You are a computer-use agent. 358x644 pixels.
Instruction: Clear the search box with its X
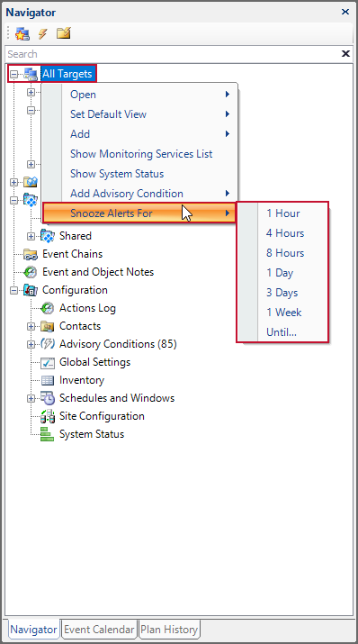(x=345, y=54)
